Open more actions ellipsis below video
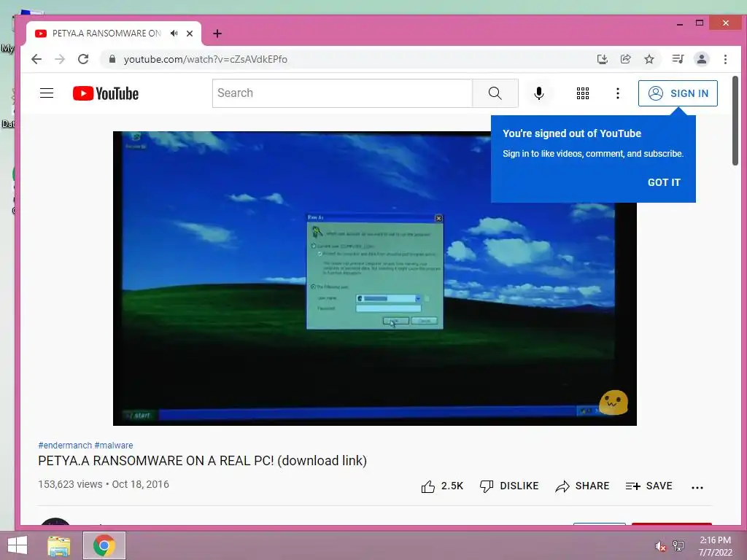Viewport: 747px width, 560px height. (697, 487)
